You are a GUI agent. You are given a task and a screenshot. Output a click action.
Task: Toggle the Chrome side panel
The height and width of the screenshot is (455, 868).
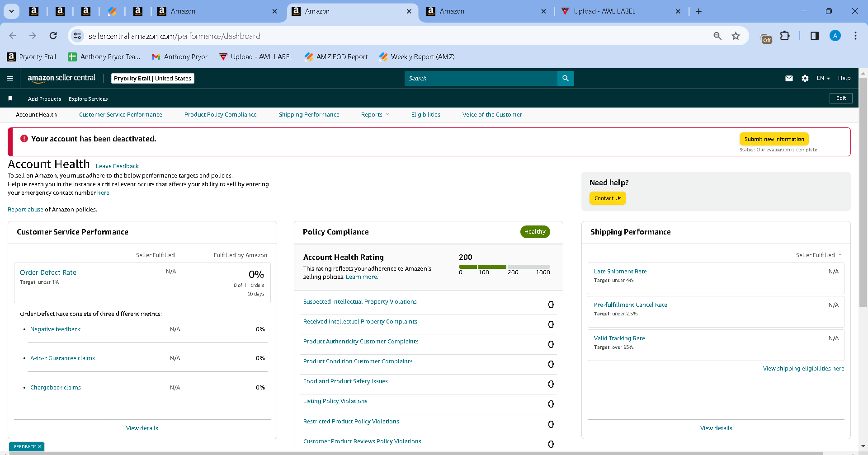pyautogui.click(x=815, y=36)
